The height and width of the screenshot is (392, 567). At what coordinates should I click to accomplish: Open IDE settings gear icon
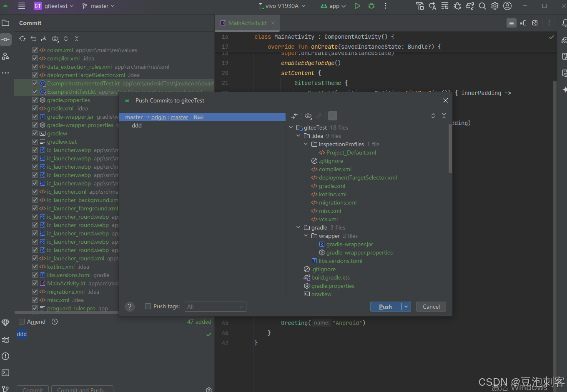pos(495,6)
